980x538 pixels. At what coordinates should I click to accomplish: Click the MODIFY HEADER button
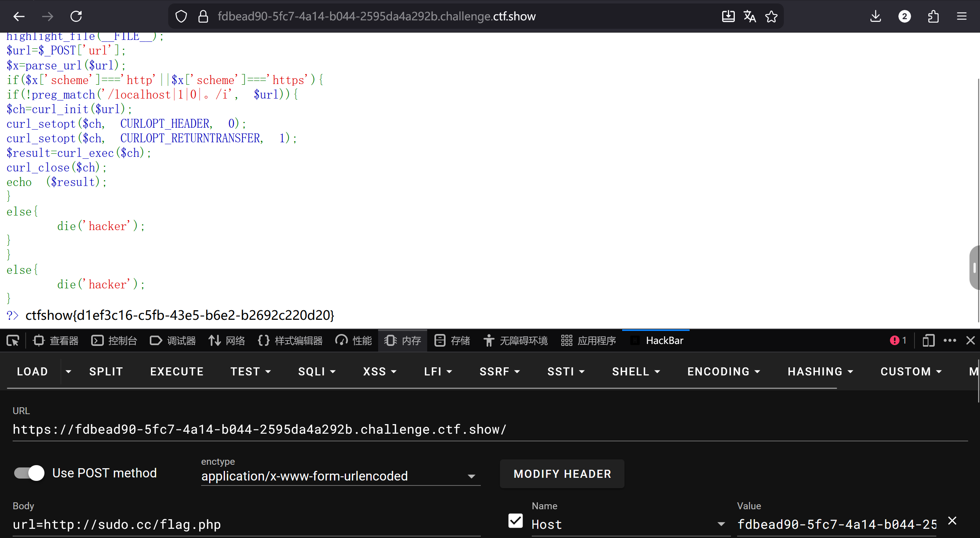(x=562, y=474)
